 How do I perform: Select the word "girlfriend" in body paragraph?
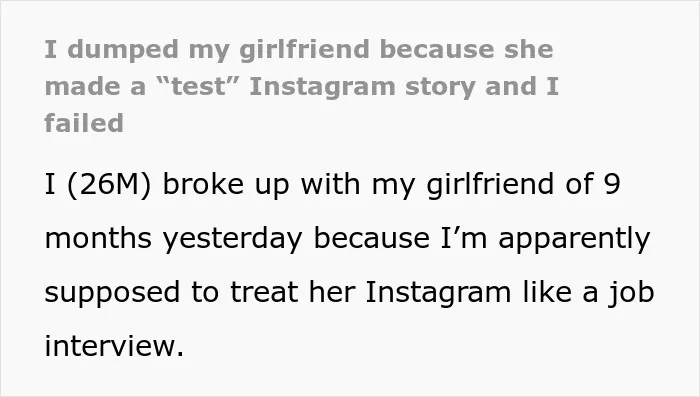click(490, 185)
